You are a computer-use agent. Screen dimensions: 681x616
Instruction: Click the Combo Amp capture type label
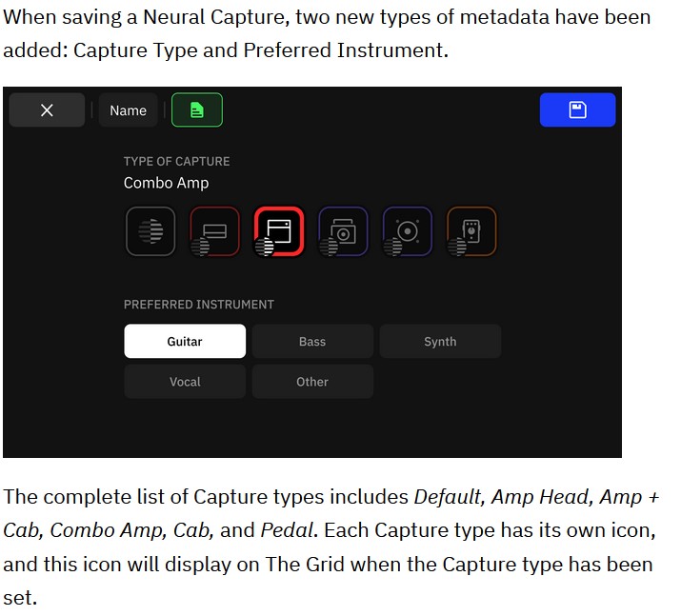tap(167, 183)
